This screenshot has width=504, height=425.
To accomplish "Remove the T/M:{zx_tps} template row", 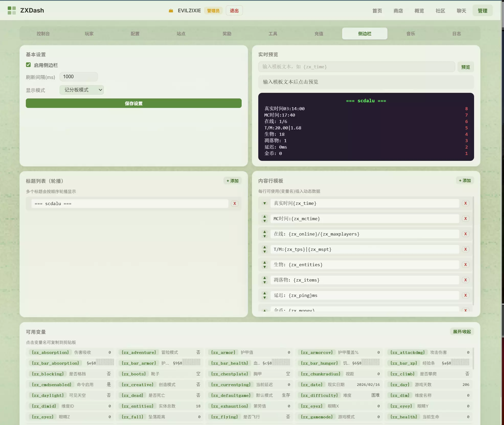I will (x=465, y=249).
